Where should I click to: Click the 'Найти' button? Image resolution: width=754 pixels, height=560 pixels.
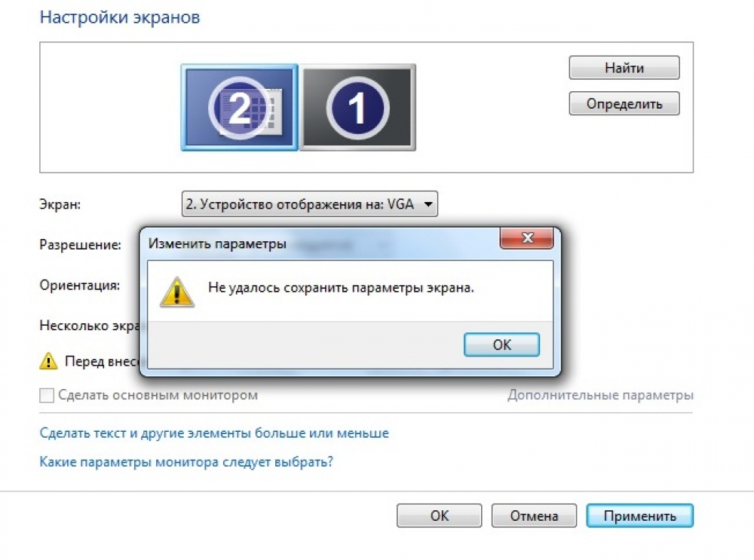click(624, 68)
